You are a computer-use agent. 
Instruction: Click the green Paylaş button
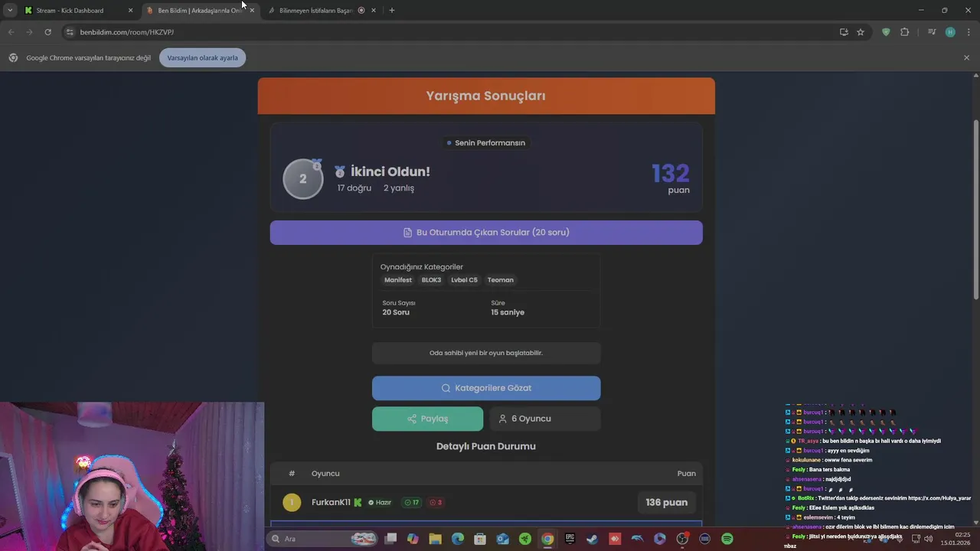coord(427,419)
